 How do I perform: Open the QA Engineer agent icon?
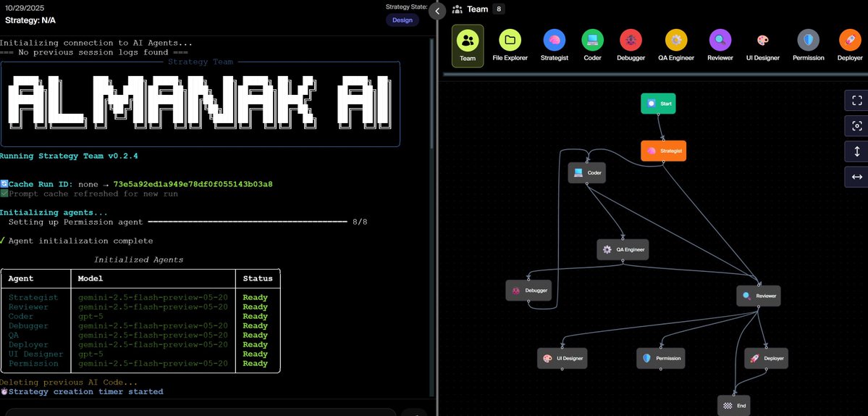click(676, 41)
